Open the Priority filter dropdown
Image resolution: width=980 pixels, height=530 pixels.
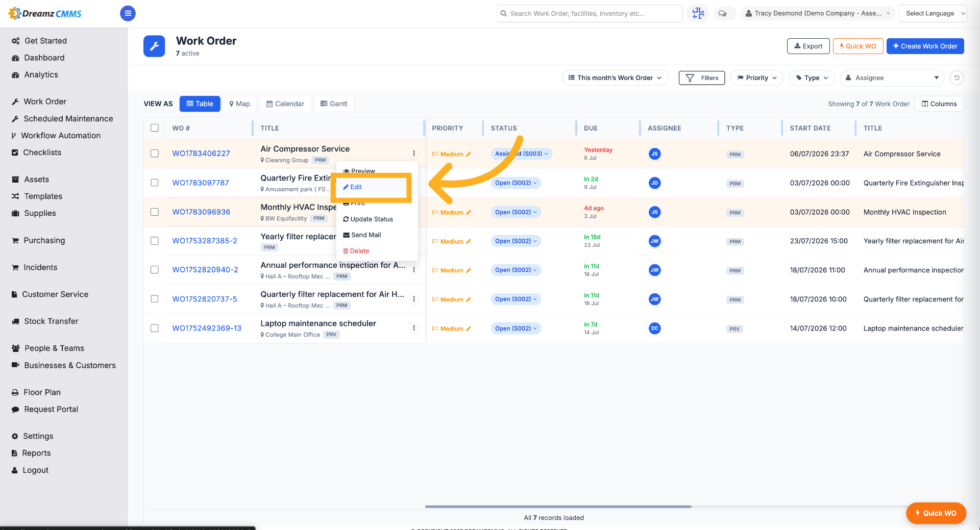click(x=757, y=78)
